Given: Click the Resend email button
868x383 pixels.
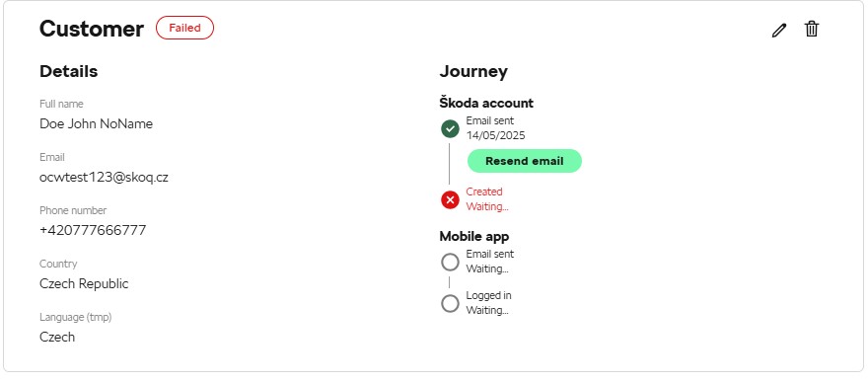Looking at the screenshot, I should 524,161.
